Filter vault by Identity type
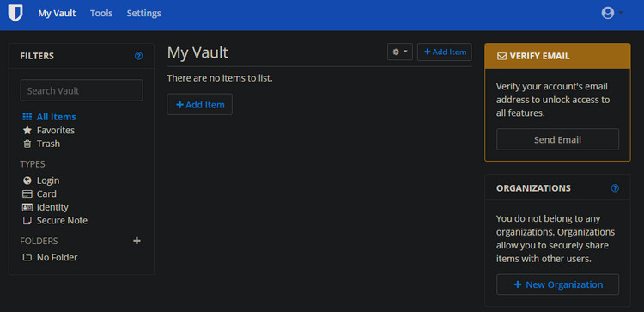 46,208
